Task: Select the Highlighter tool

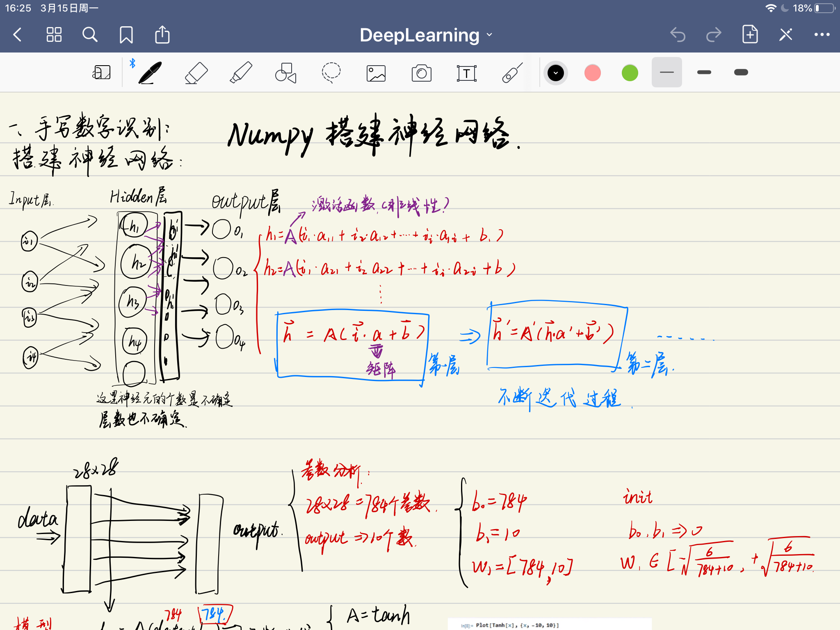Action: [241, 73]
